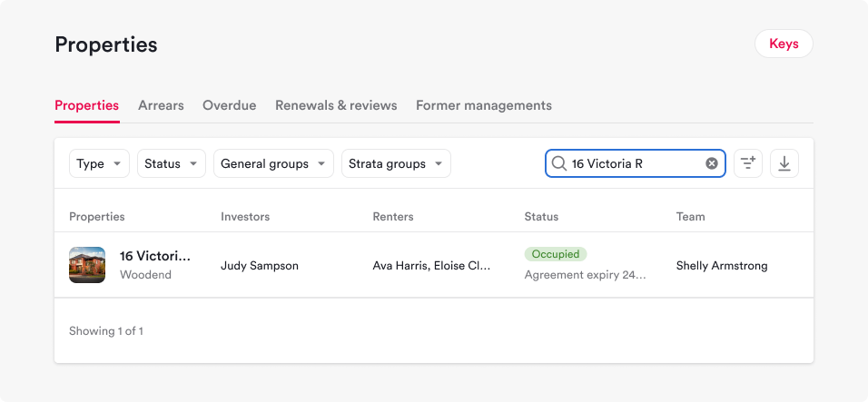
Task: Focus the property search input field
Action: [x=636, y=163]
